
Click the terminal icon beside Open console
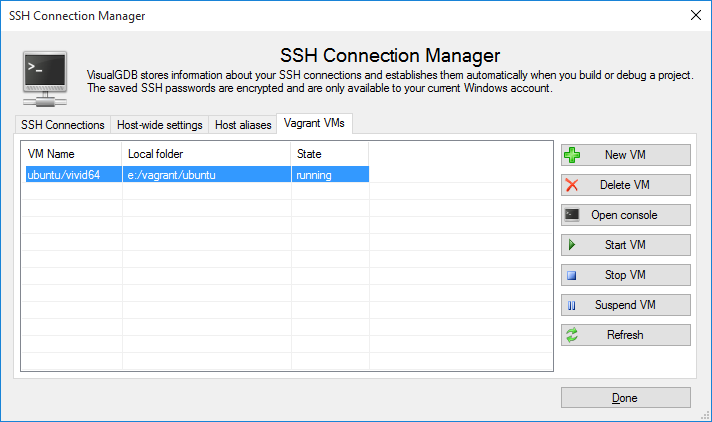[x=572, y=214]
